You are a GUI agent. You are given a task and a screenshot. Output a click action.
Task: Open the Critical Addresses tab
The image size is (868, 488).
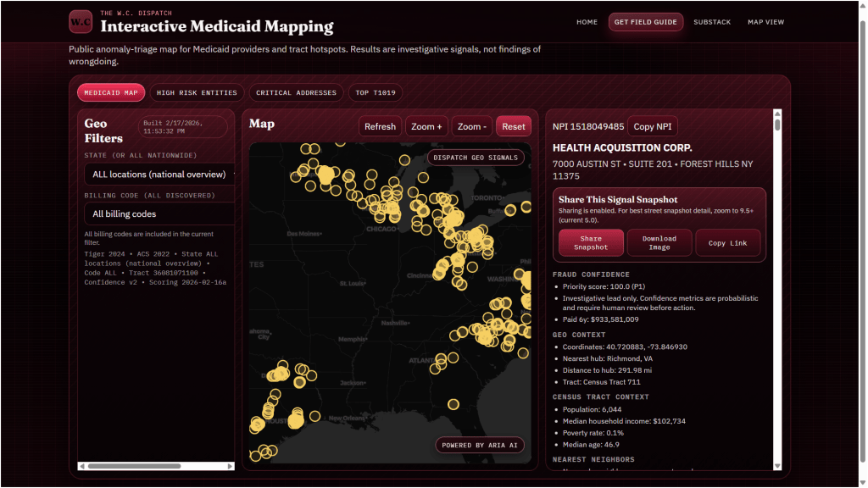[x=296, y=93]
